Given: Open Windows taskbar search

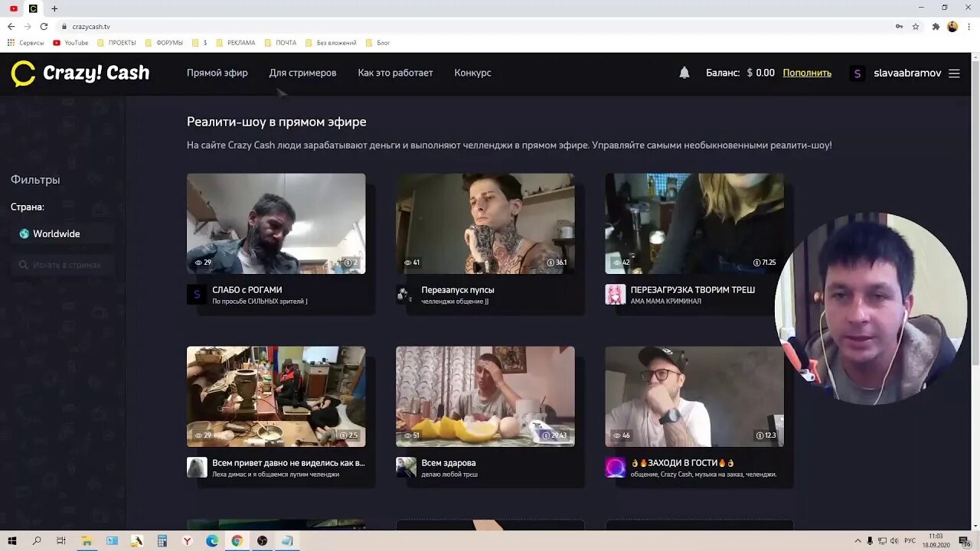Looking at the screenshot, I should tap(37, 541).
